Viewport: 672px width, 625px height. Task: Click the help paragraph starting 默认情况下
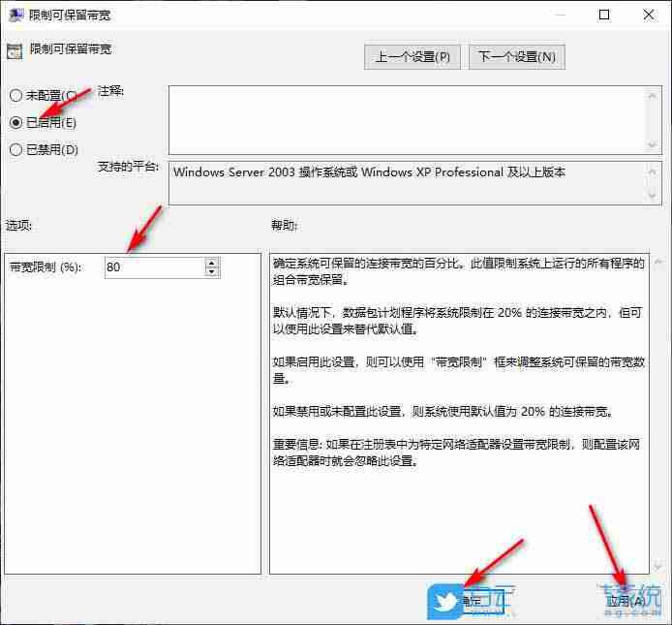point(457,321)
